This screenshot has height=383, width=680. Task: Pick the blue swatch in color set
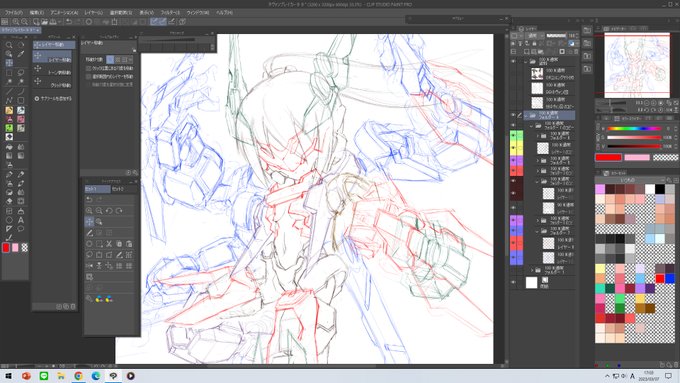pyautogui.click(x=670, y=278)
